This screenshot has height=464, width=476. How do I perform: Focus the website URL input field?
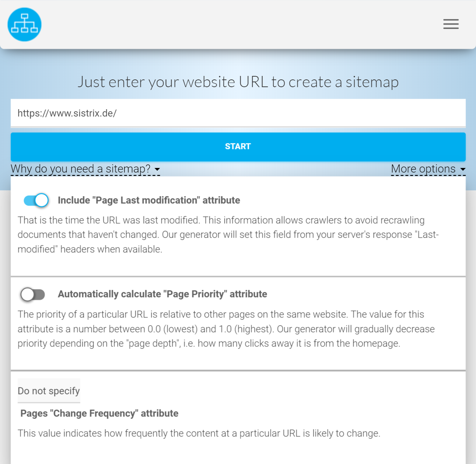(x=238, y=113)
